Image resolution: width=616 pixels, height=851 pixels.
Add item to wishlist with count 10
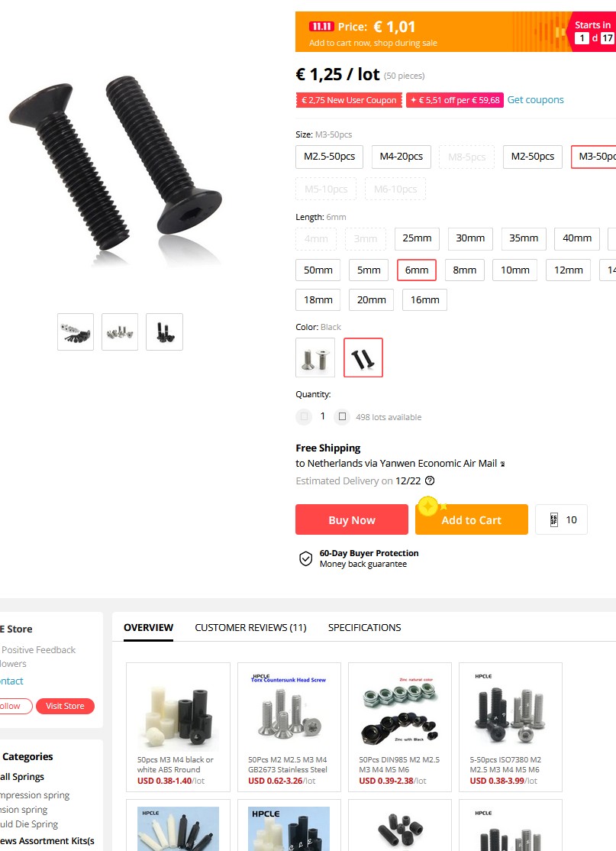coord(561,520)
